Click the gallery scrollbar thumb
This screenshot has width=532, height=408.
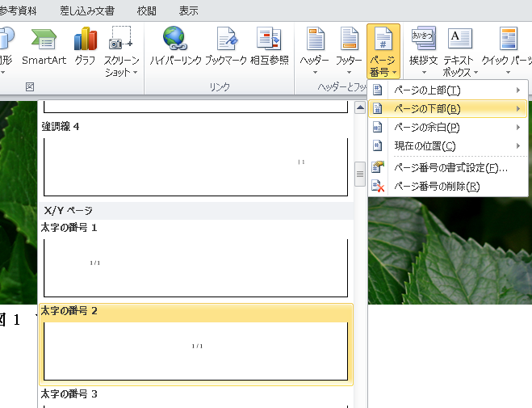pos(360,174)
